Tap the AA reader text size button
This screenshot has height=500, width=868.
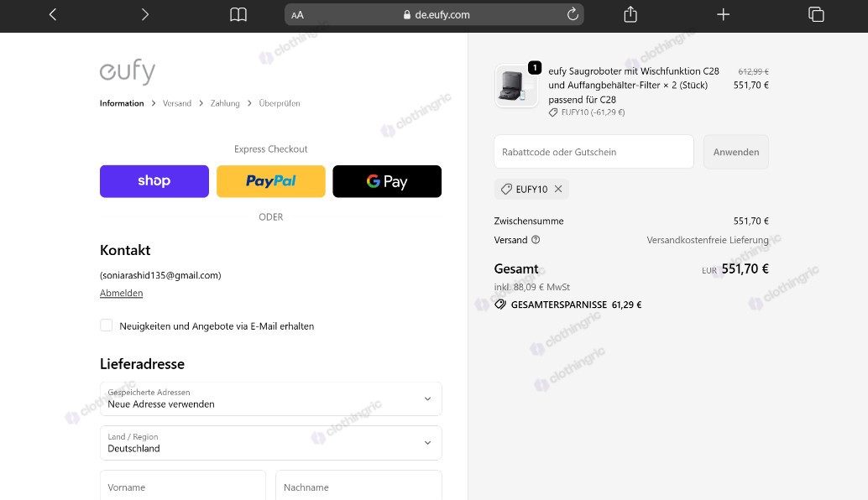tap(297, 15)
